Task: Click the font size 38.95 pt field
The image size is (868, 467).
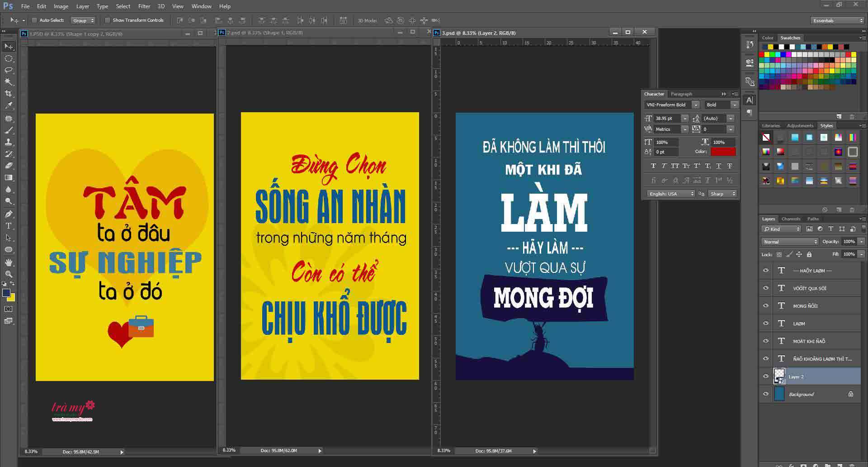Action: coord(667,119)
